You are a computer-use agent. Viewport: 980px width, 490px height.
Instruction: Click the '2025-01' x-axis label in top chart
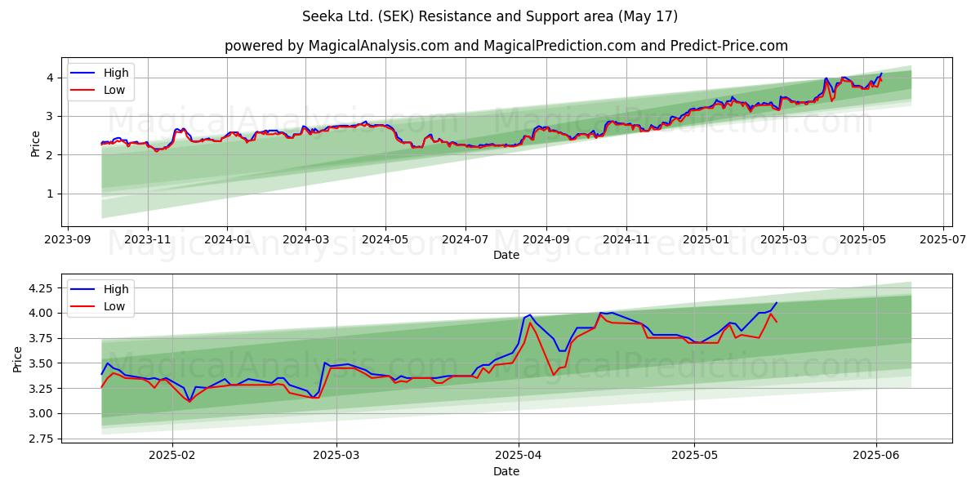(706, 240)
